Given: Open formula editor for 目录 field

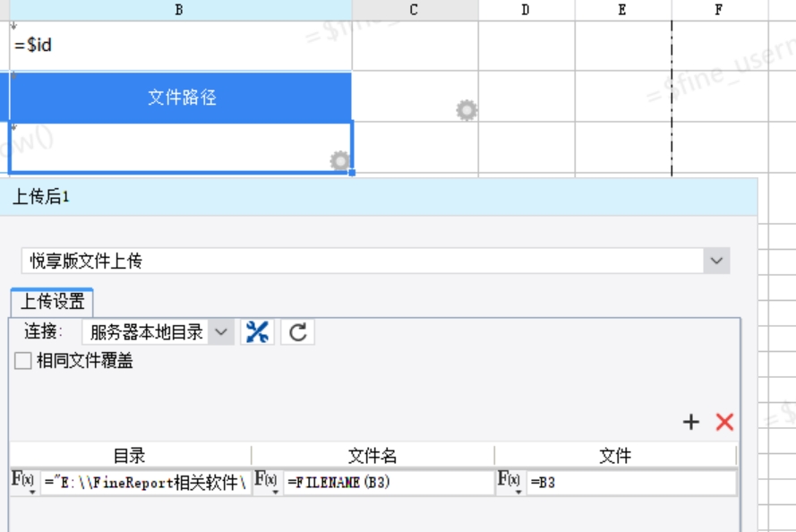Looking at the screenshot, I should [x=24, y=482].
